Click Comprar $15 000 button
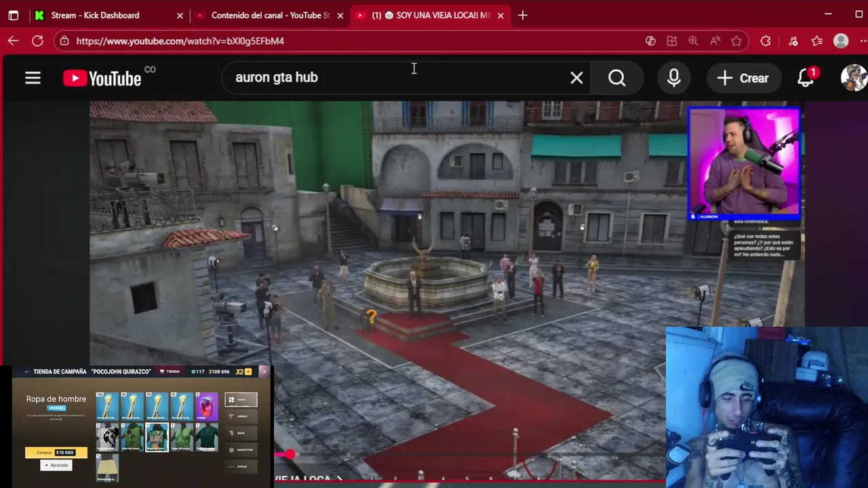The image size is (868, 488). (56, 453)
